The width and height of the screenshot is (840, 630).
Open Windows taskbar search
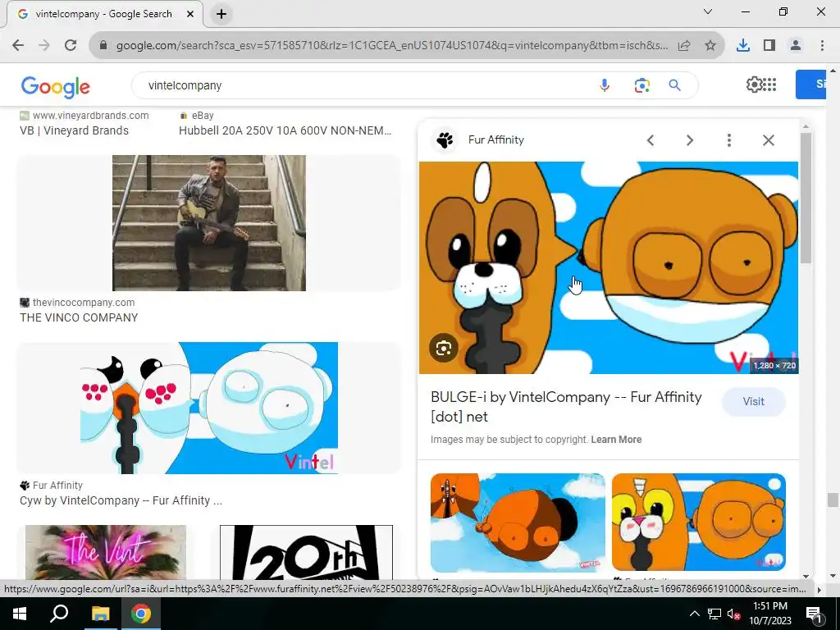tap(59, 614)
